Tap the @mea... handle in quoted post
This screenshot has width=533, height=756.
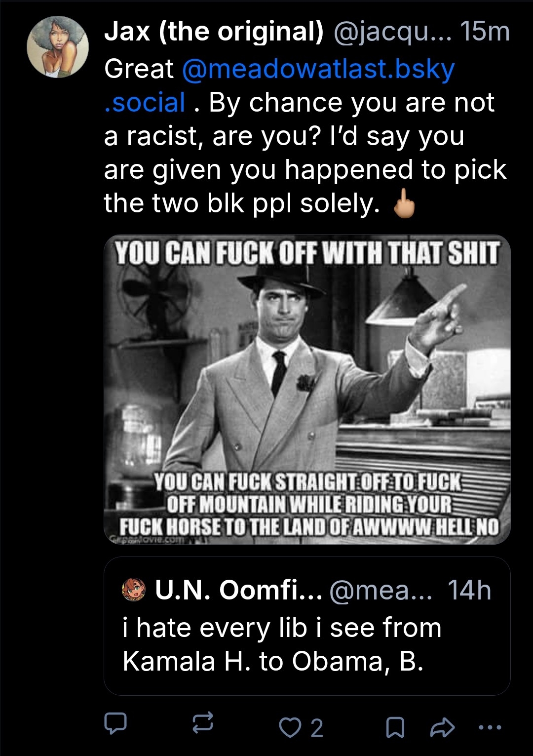point(380,590)
